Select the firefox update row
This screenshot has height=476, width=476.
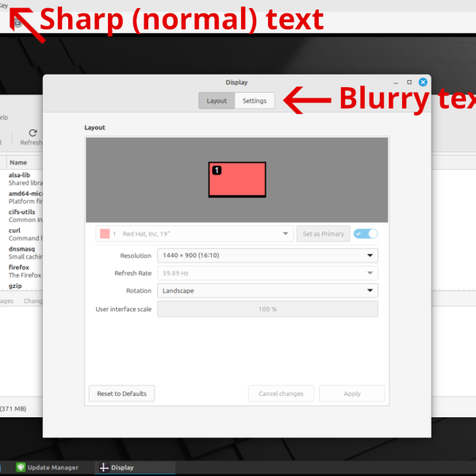click(x=21, y=271)
